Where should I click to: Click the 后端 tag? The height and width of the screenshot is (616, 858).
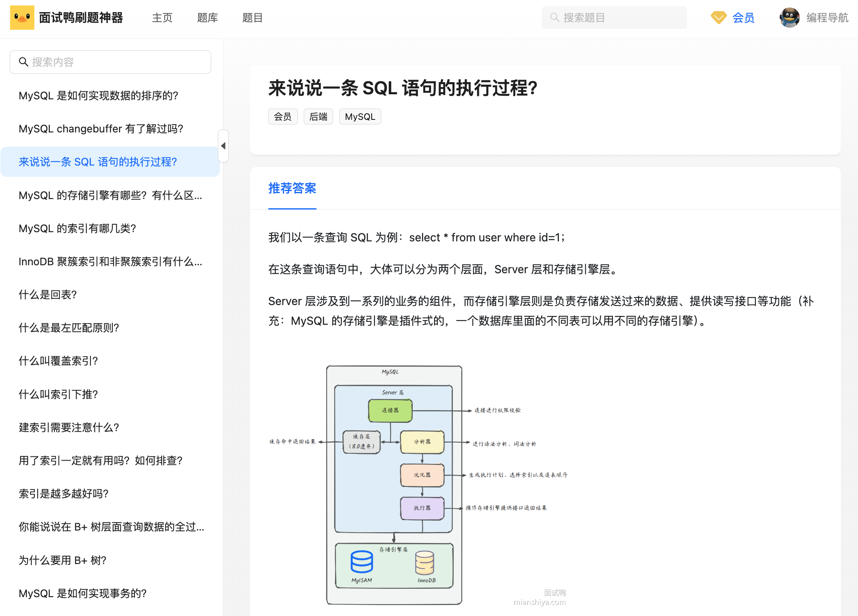point(318,116)
